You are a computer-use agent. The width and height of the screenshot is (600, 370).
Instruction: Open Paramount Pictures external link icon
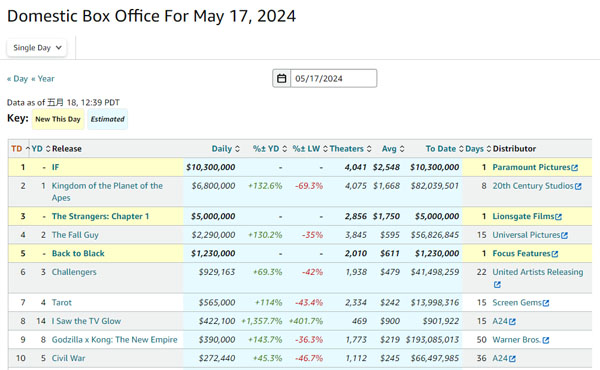[574, 168]
